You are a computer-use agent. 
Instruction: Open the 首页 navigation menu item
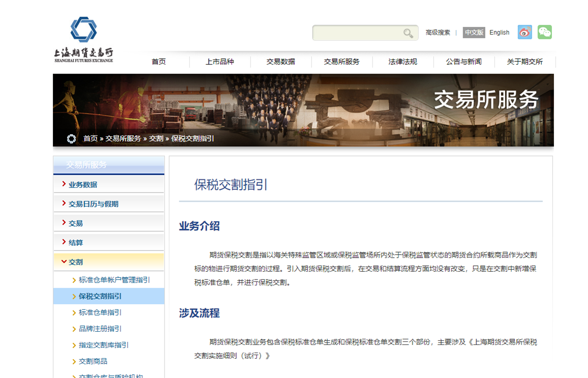click(159, 61)
